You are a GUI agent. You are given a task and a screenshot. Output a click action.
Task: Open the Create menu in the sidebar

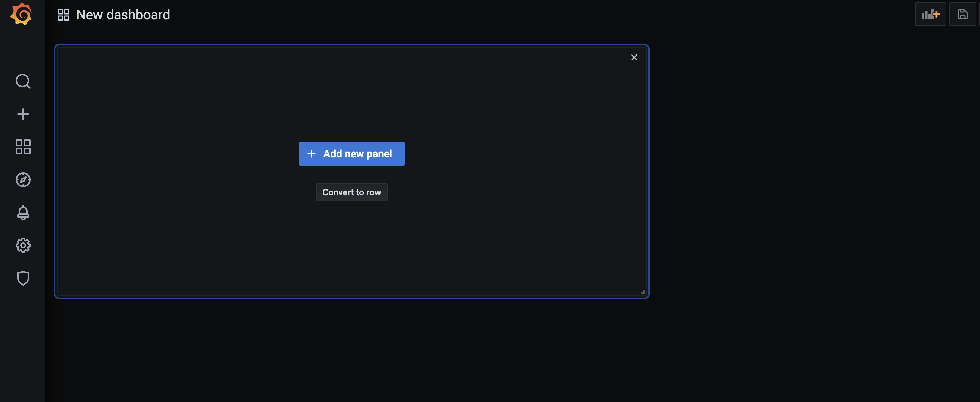(23, 114)
